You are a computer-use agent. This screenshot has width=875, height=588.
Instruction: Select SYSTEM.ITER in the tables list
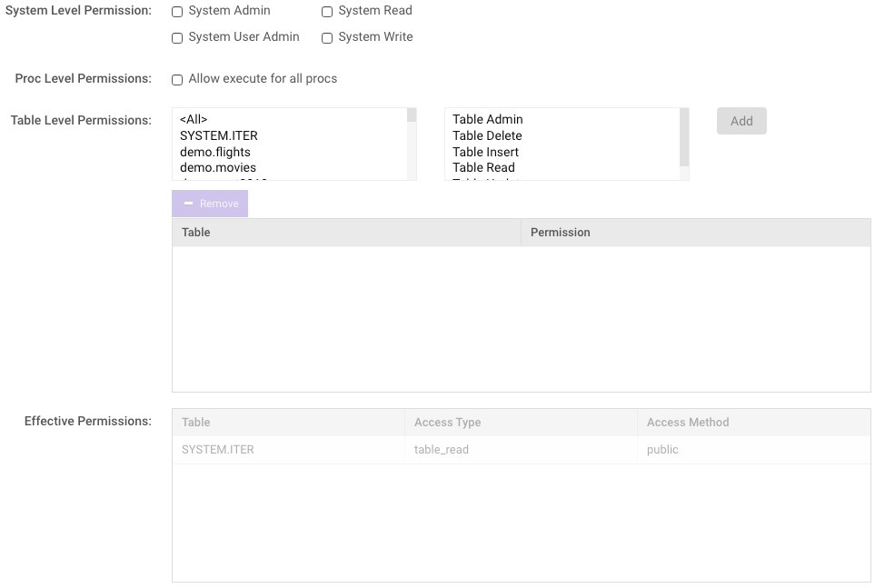(219, 135)
